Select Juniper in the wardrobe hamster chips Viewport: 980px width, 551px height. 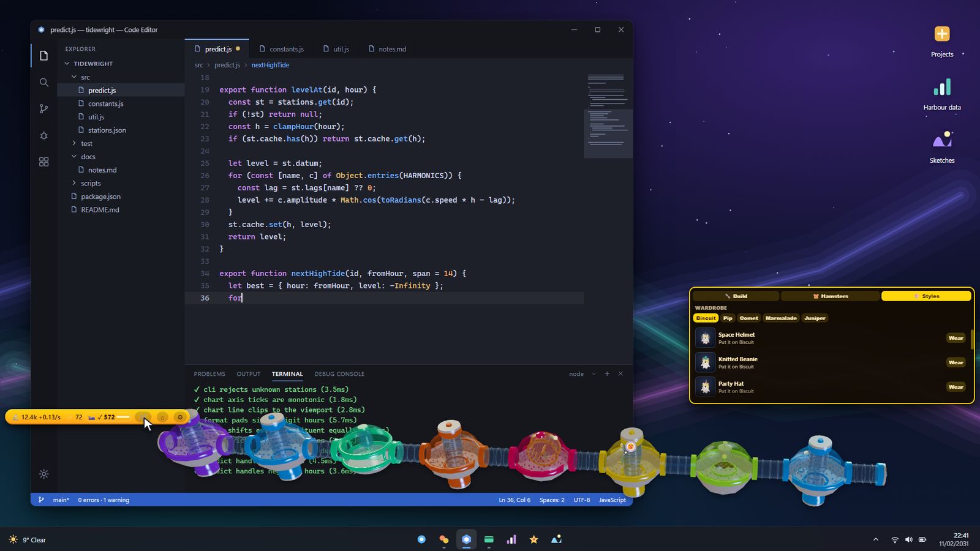tap(815, 318)
